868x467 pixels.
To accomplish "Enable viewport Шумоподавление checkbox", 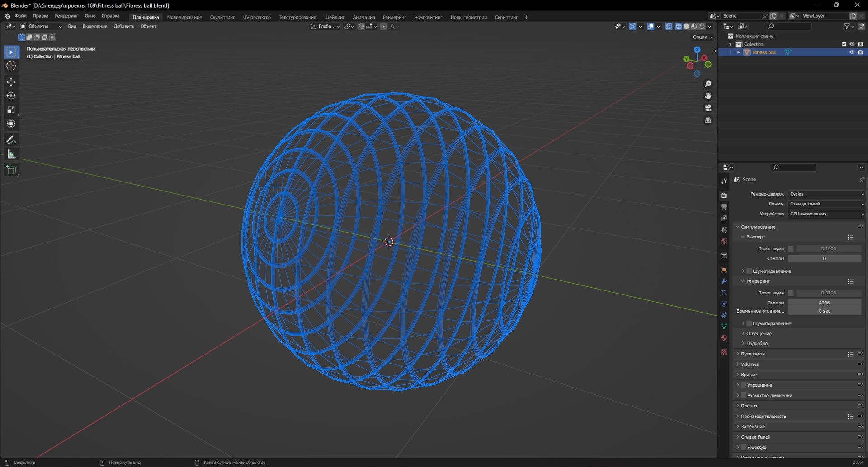I will click(749, 271).
